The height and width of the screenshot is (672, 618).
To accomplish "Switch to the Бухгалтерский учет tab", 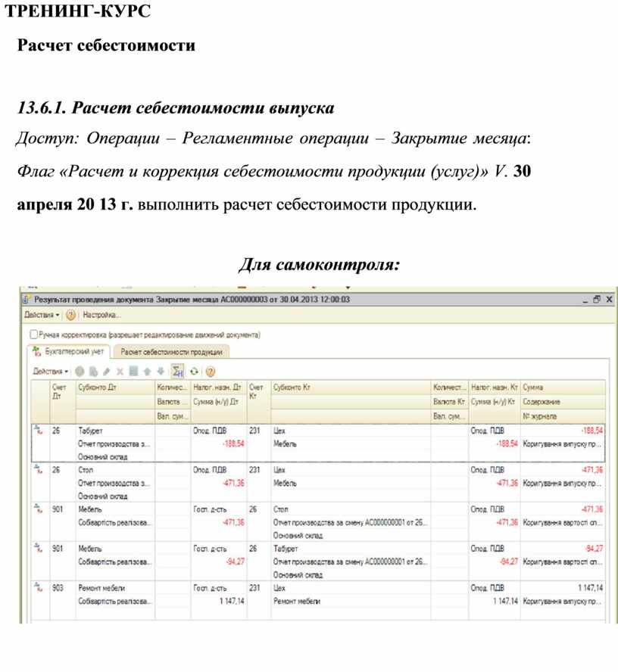I will click(x=69, y=351).
